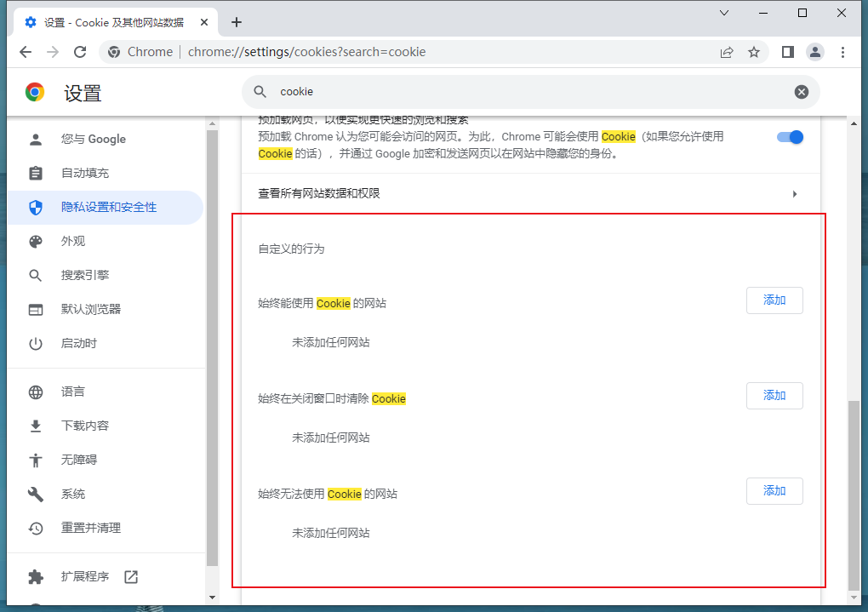Clear the settings search field
Image resolution: width=868 pixels, height=612 pixels.
coord(801,92)
